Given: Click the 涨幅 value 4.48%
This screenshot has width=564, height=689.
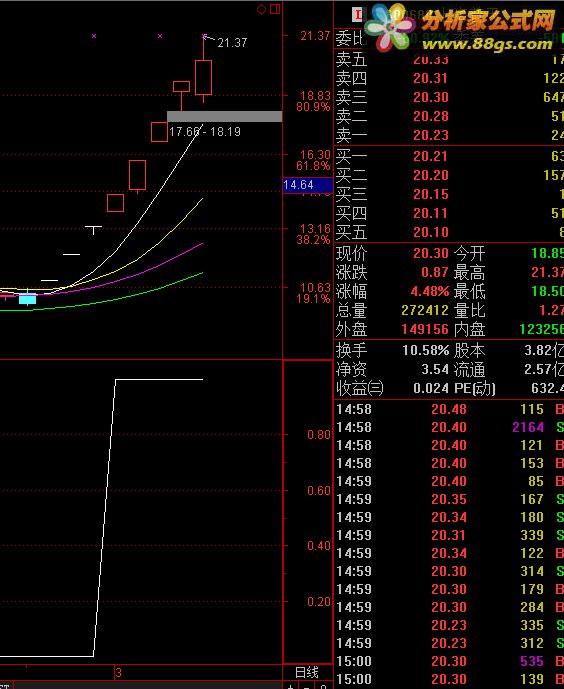Looking at the screenshot, I should [x=430, y=291].
